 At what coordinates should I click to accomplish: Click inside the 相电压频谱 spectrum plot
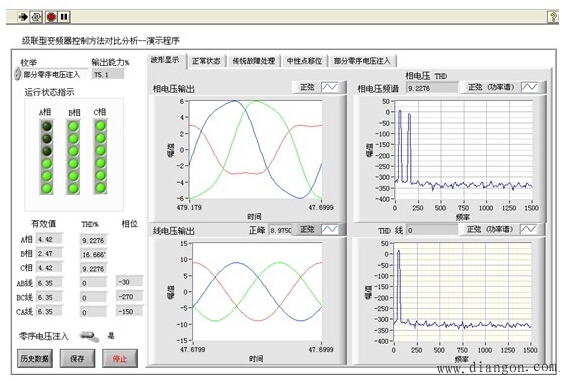pyautogui.click(x=463, y=150)
